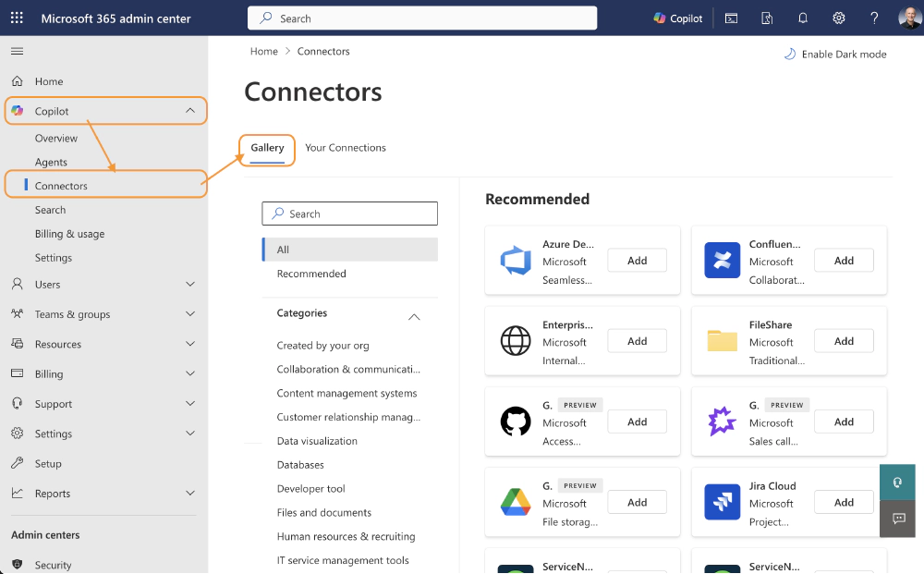This screenshot has width=924, height=574.
Task: Enable Dark mode
Action: pos(835,55)
